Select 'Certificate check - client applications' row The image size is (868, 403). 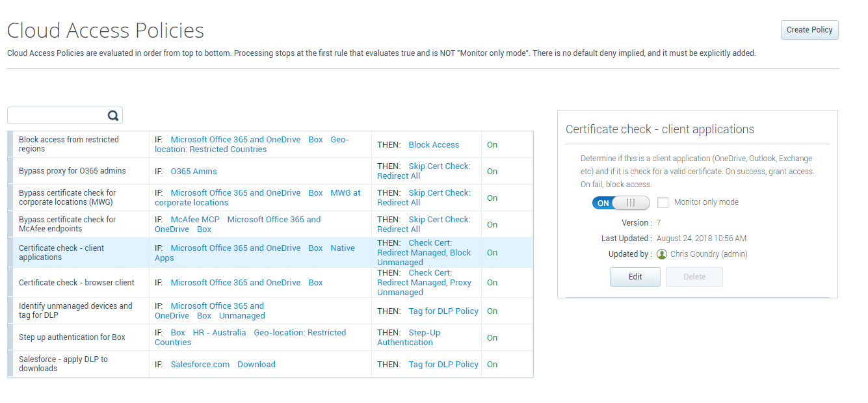pos(270,253)
